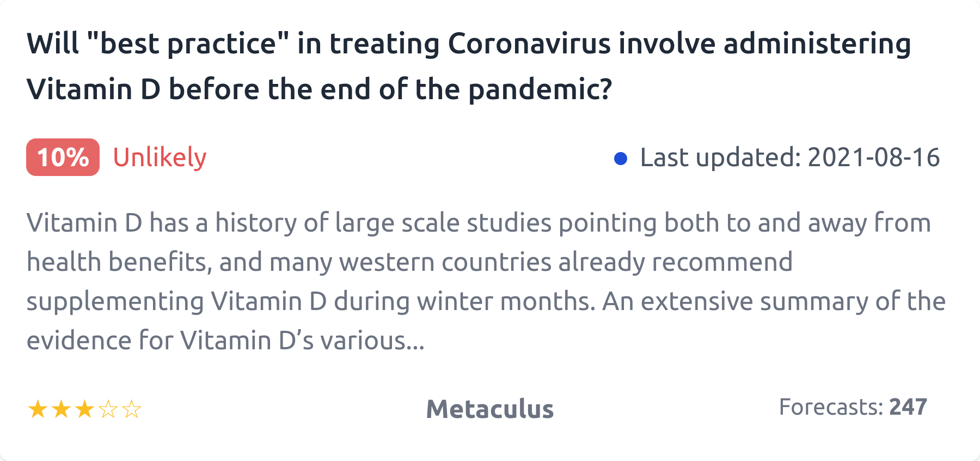Click the fourth empty star
Image resolution: width=980 pixels, height=461 pixels.
tap(108, 409)
